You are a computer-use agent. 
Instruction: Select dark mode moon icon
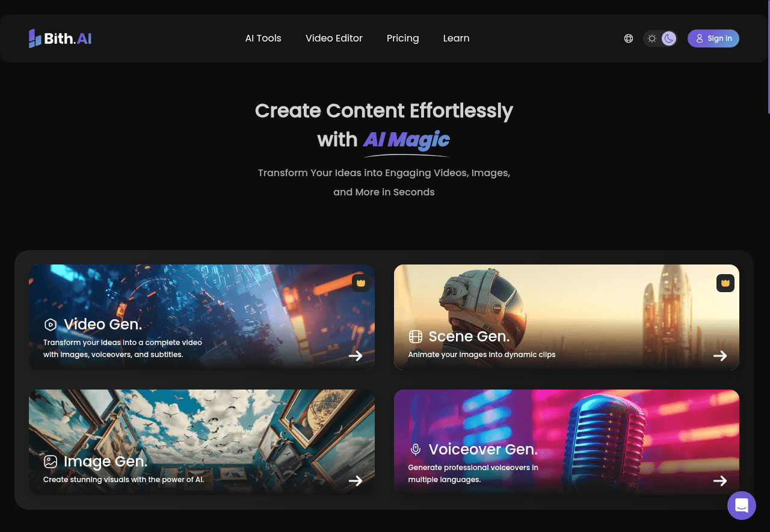[669, 38]
